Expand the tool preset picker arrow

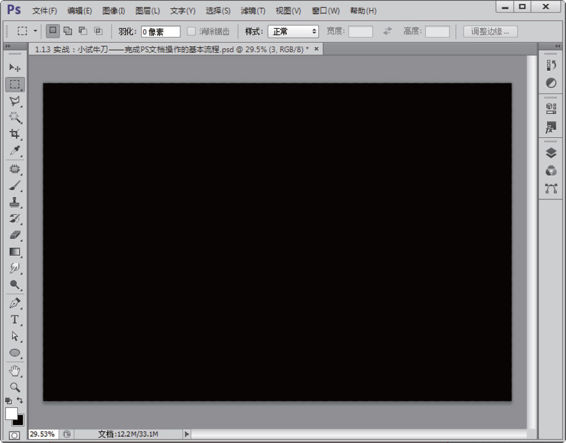tap(35, 31)
